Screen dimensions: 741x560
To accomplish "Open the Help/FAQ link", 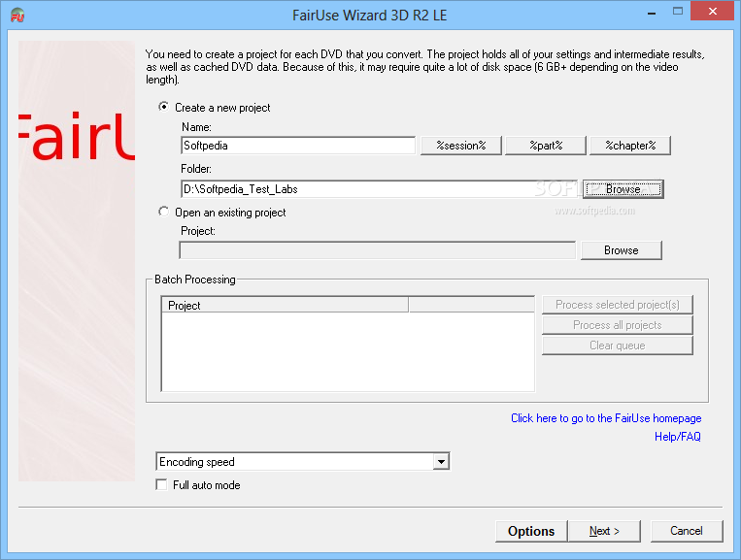I will tap(677, 437).
